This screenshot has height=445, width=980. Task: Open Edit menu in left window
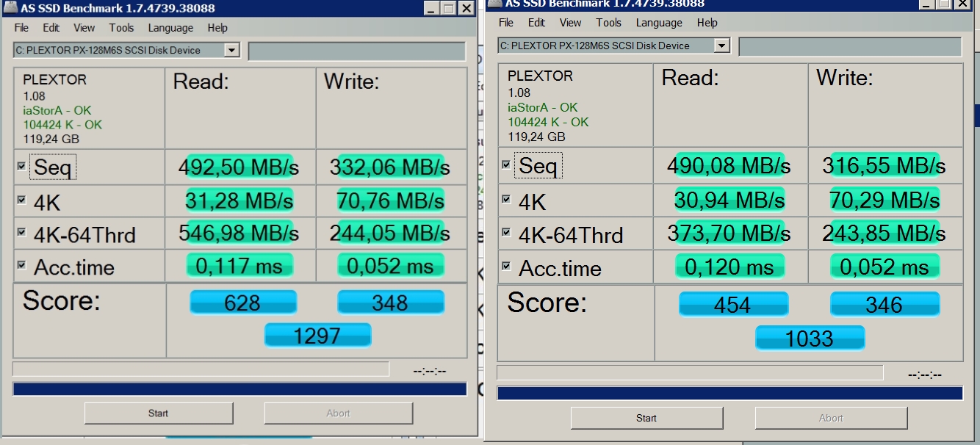[51, 28]
